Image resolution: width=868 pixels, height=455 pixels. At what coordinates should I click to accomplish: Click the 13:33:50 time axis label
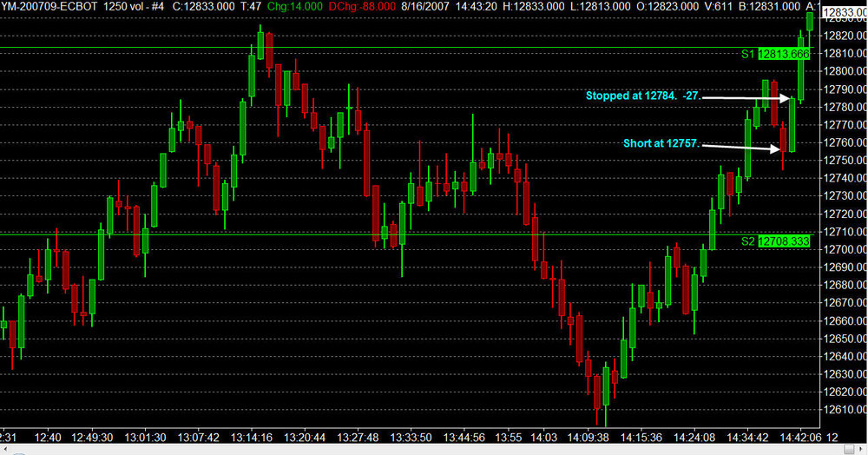pos(411,438)
